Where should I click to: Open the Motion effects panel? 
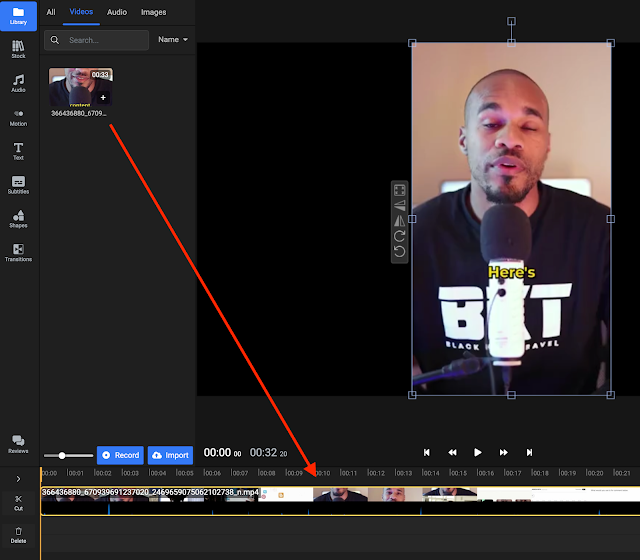18,118
